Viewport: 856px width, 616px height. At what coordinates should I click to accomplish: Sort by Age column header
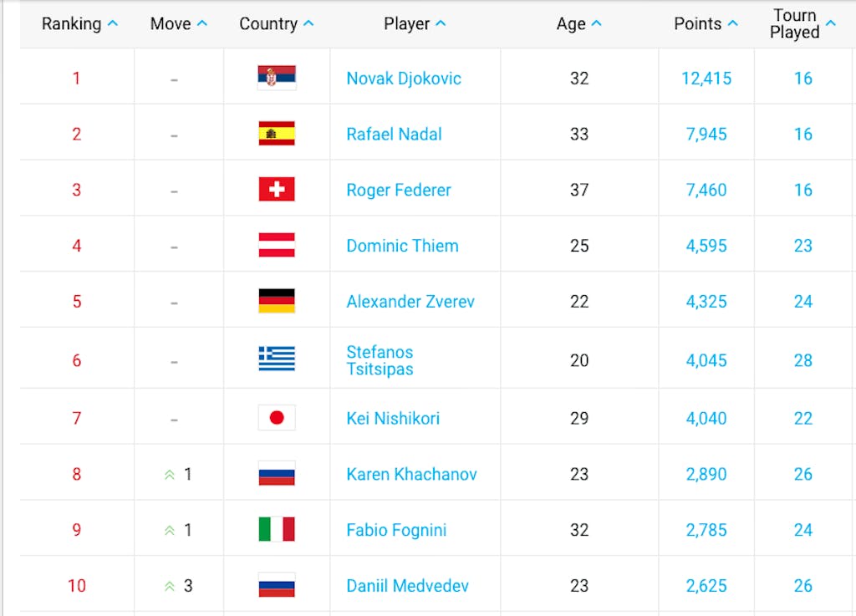coord(578,23)
